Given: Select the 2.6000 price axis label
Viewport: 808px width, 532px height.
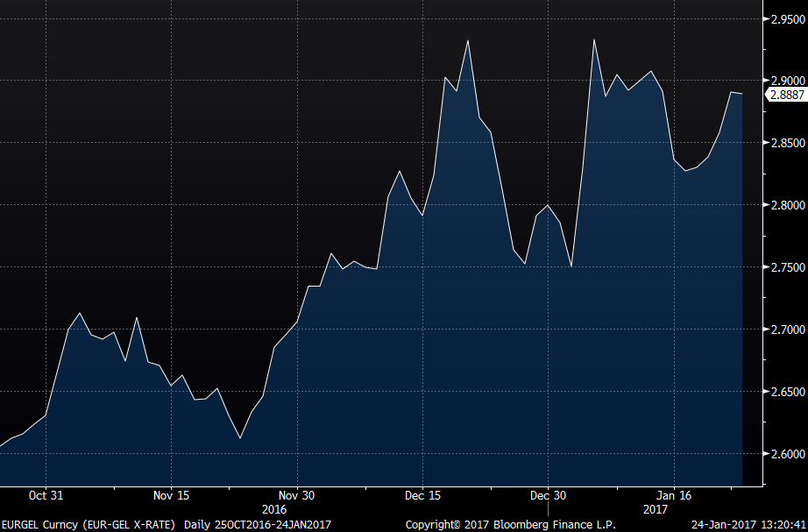Looking at the screenshot, I should [x=786, y=454].
